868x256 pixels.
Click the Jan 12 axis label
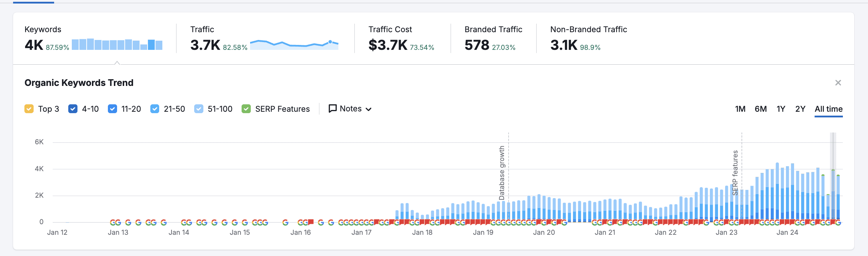point(57,232)
